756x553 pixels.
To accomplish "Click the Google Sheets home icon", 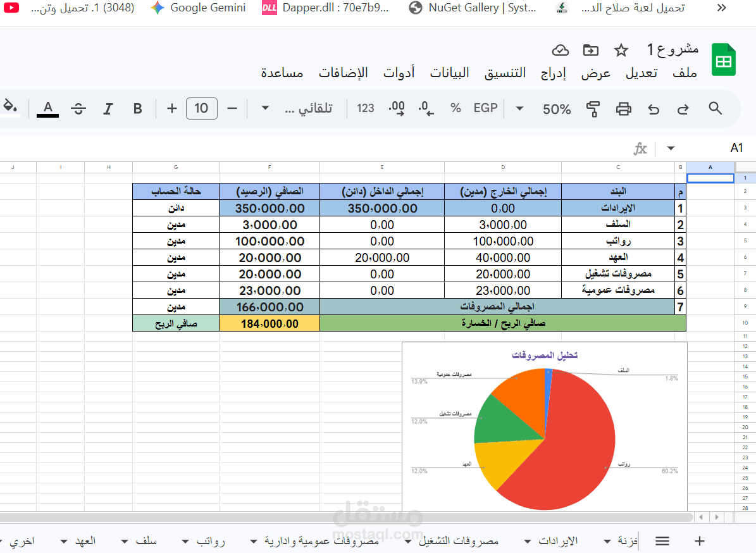I will 724,59.
